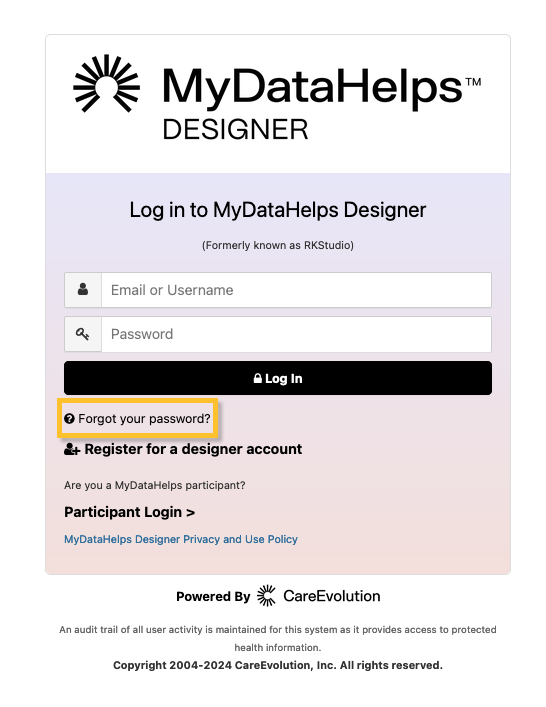
Task: Click the Formerly known as RKStudio text
Action: click(278, 245)
